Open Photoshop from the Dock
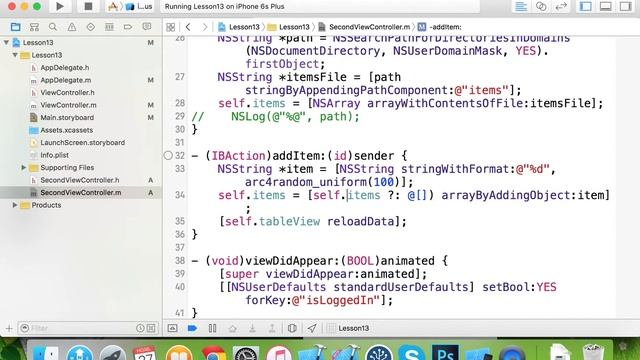This screenshot has height=360, width=640. pyautogui.click(x=445, y=353)
